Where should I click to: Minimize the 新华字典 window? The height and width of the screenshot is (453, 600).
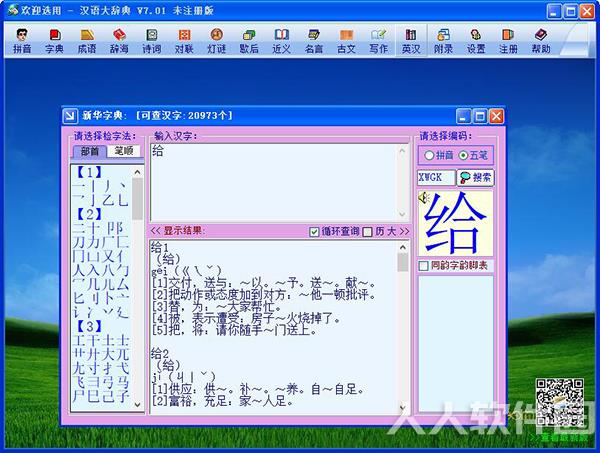point(463,116)
